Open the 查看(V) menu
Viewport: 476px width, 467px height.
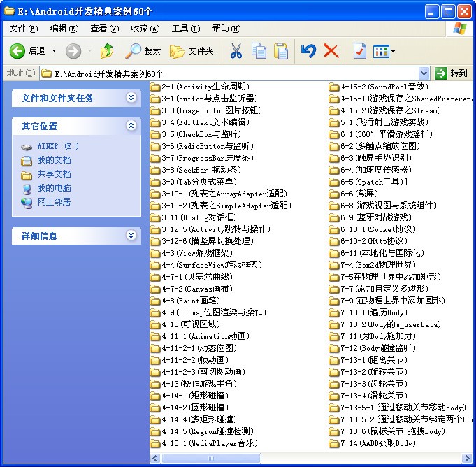pos(105,29)
